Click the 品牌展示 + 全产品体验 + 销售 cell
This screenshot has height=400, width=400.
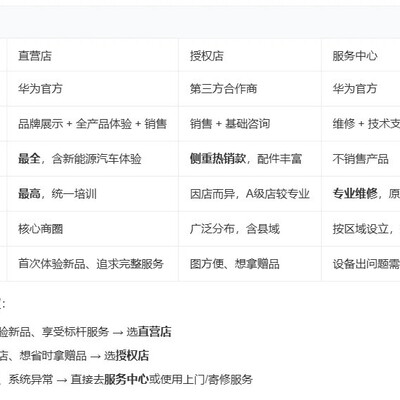coord(92,124)
